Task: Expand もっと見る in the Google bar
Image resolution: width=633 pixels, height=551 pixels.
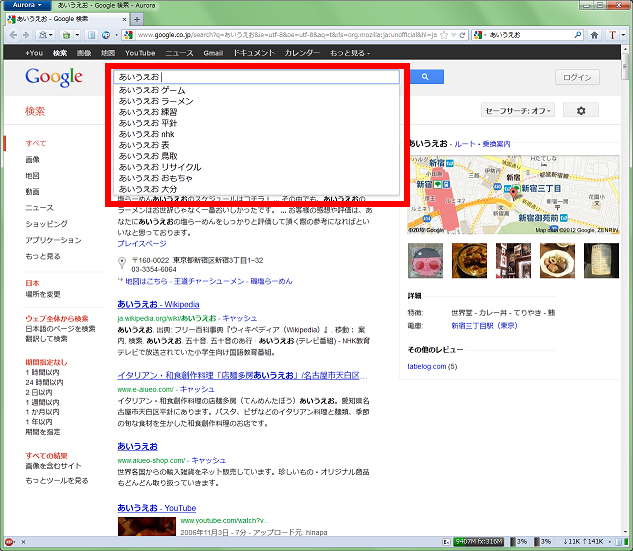Action: tap(350, 53)
